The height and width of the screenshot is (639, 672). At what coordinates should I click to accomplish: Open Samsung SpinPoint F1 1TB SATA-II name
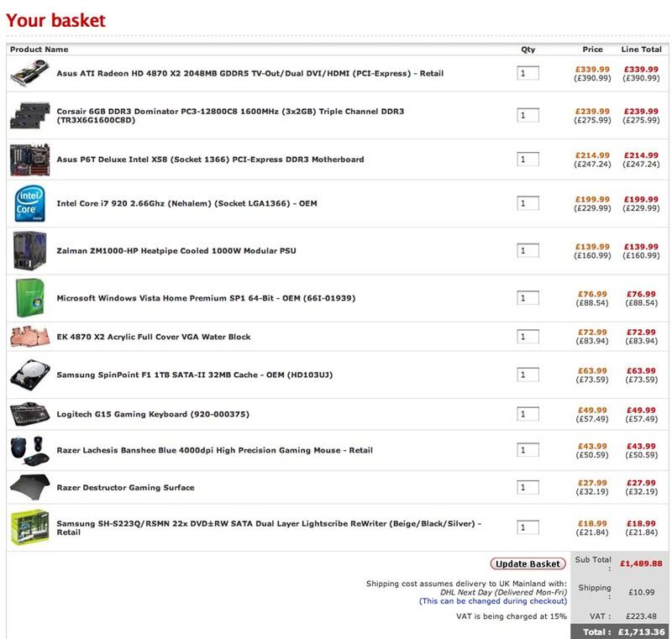coord(195,374)
